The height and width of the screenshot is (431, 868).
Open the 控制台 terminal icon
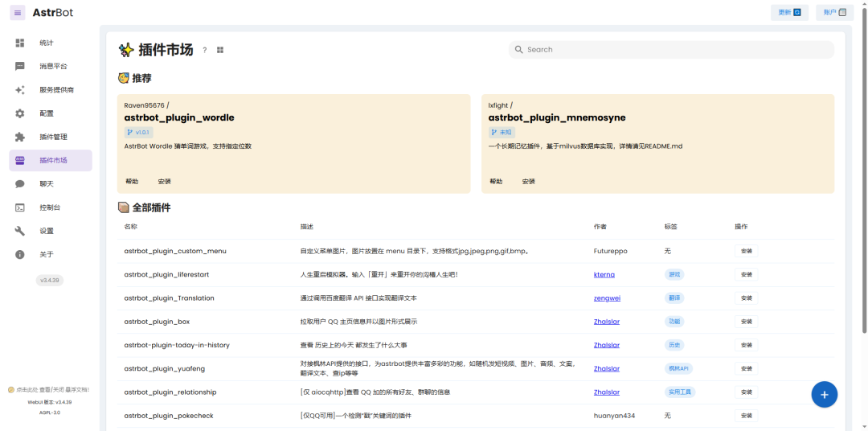coord(20,207)
